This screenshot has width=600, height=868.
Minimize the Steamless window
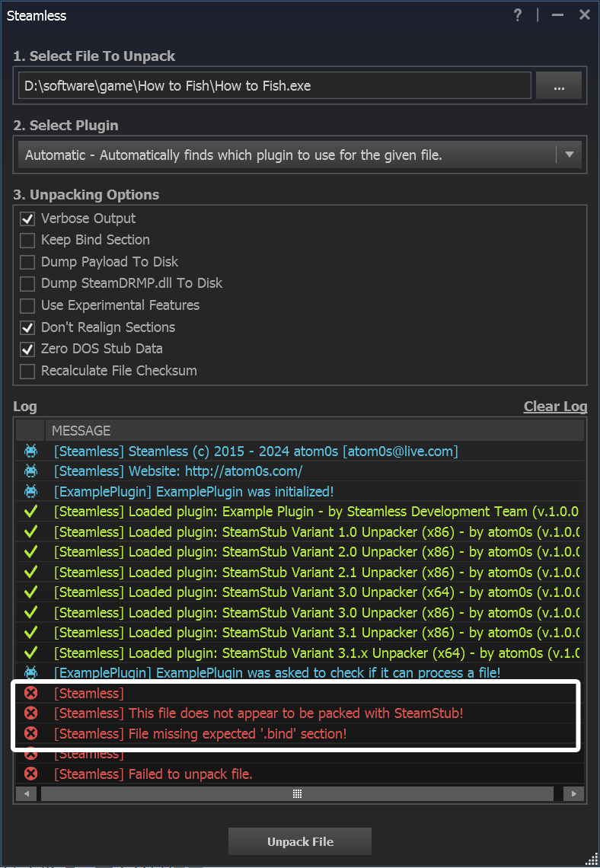557,15
